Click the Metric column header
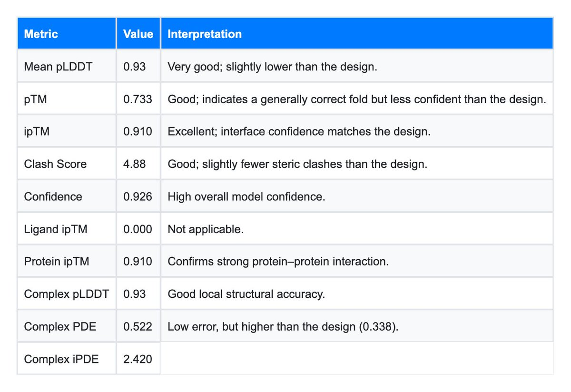The width and height of the screenshot is (571, 392). (x=41, y=34)
